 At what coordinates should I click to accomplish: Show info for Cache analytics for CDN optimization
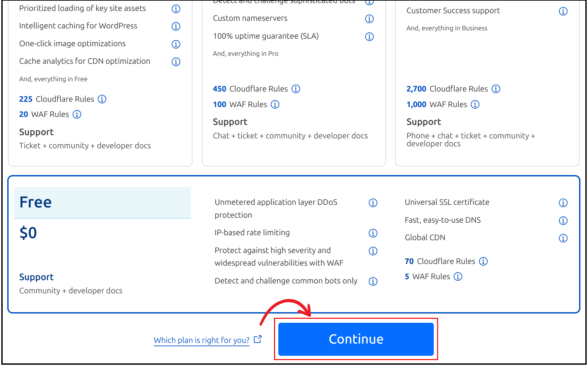(x=176, y=62)
